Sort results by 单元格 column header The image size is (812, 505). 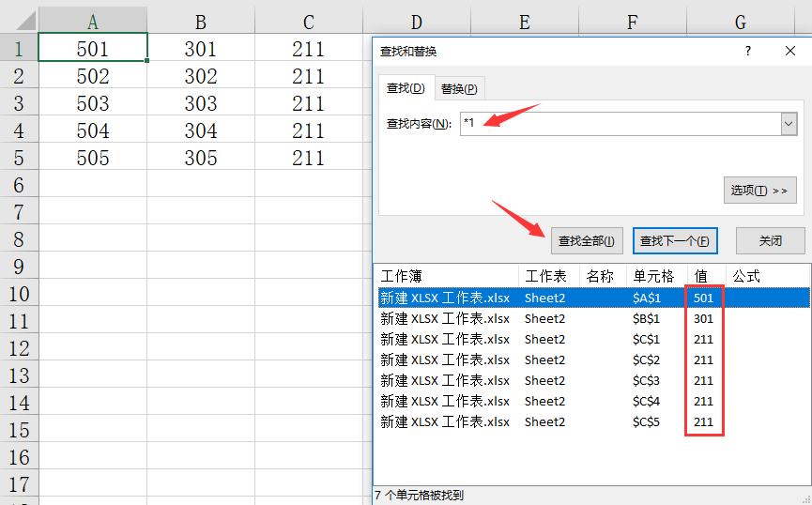[x=653, y=277]
